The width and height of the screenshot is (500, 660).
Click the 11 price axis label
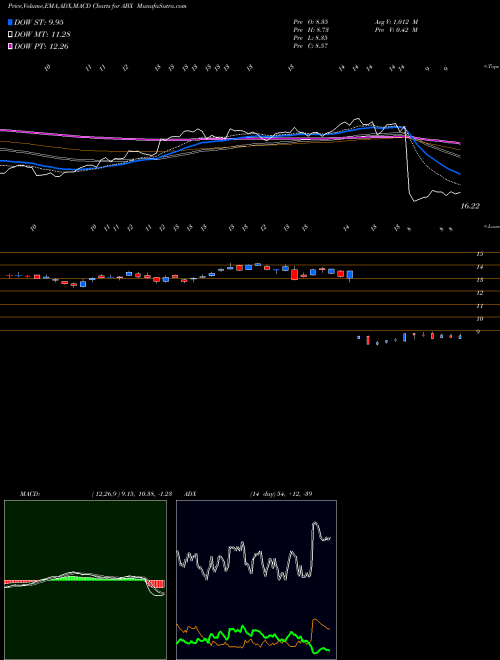click(479, 306)
